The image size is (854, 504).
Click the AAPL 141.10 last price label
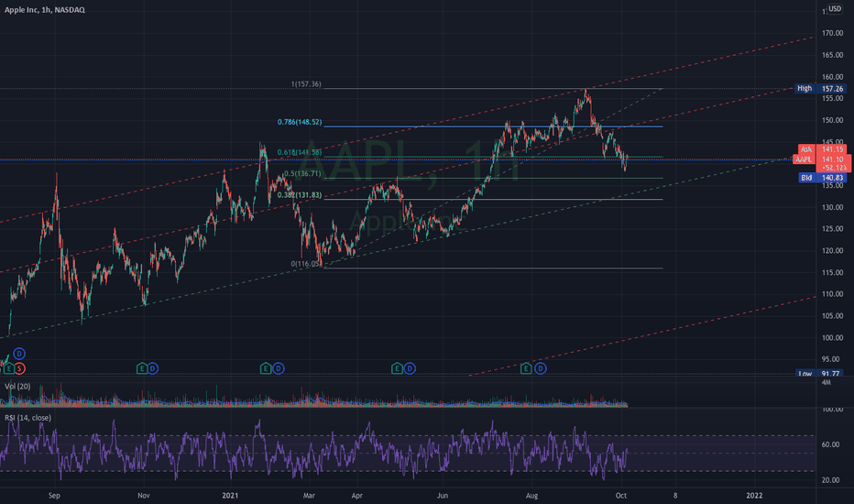(x=822, y=163)
